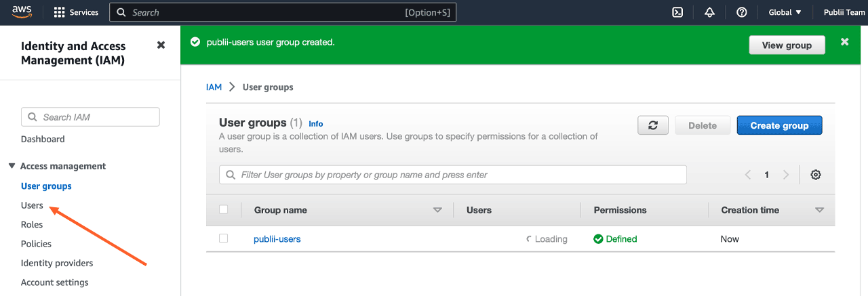Select User groups in sidebar
This screenshot has width=868, height=296.
pos(46,186)
